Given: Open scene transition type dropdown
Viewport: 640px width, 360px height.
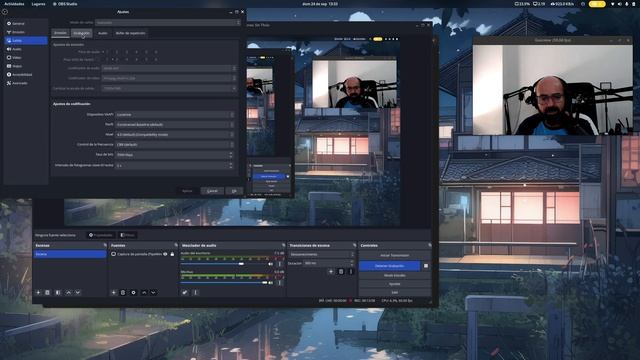Looking at the screenshot, I should (x=322, y=254).
